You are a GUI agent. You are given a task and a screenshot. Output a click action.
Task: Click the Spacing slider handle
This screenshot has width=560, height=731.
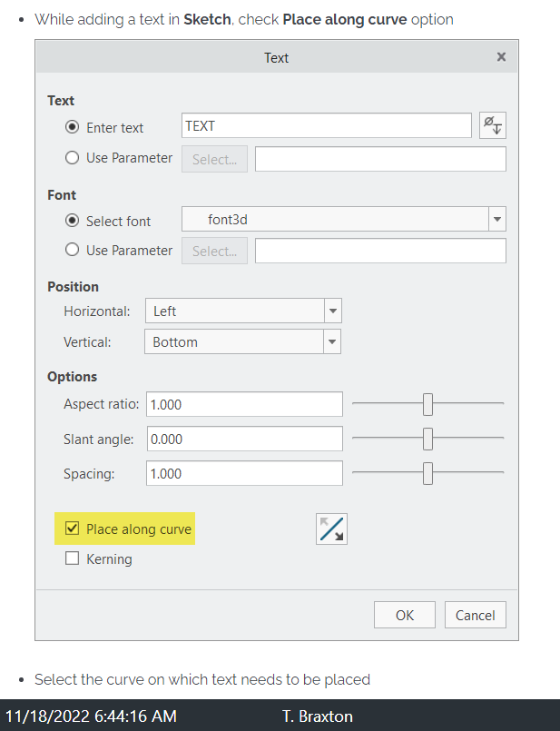pyautogui.click(x=427, y=473)
